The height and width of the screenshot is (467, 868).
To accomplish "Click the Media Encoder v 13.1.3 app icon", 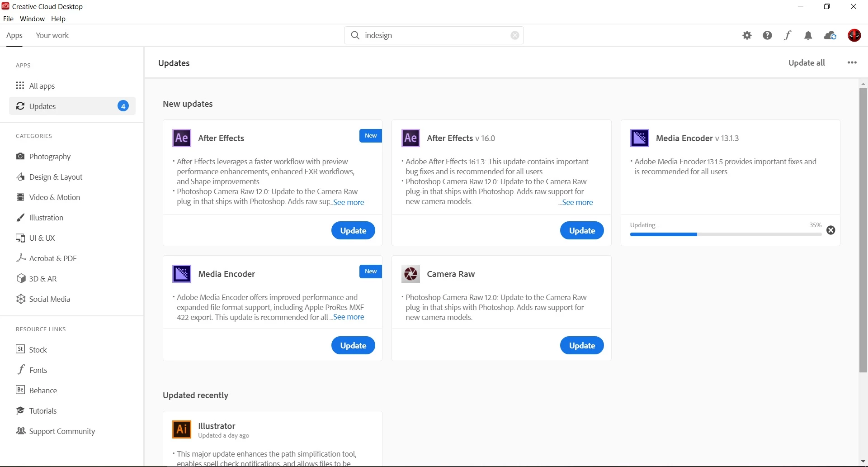I will pos(640,138).
